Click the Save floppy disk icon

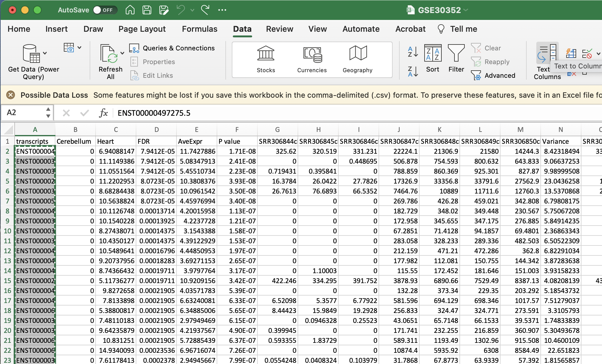click(147, 10)
